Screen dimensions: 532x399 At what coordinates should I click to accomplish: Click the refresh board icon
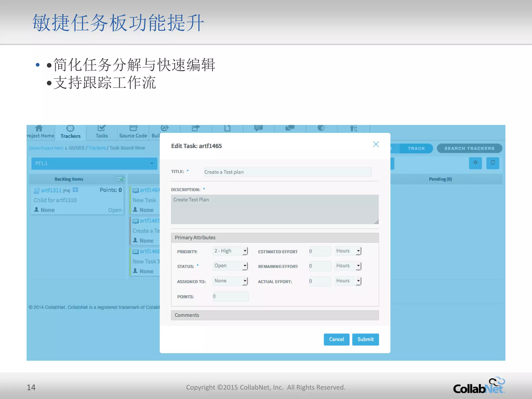coord(493,163)
